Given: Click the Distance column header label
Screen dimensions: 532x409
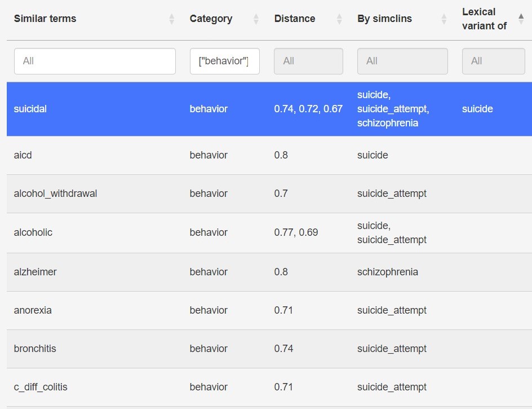Looking at the screenshot, I should 295,19.
